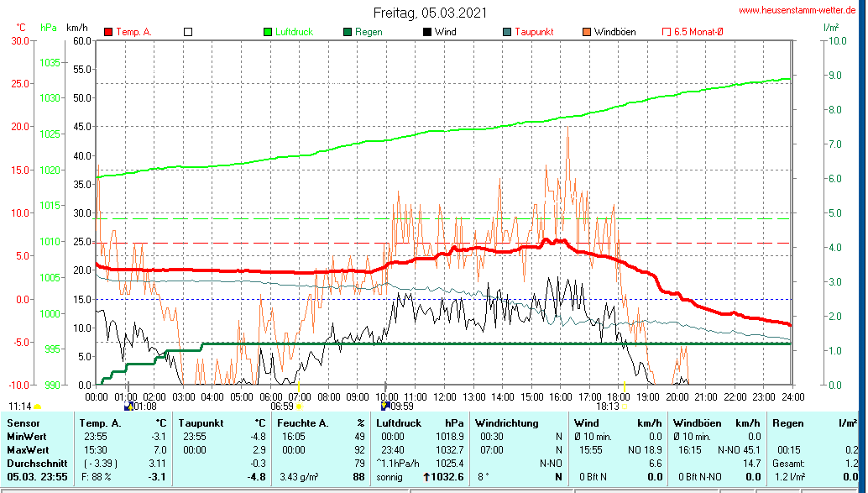
Task: Click the sunset marker at 18:13
Action: pos(625,406)
